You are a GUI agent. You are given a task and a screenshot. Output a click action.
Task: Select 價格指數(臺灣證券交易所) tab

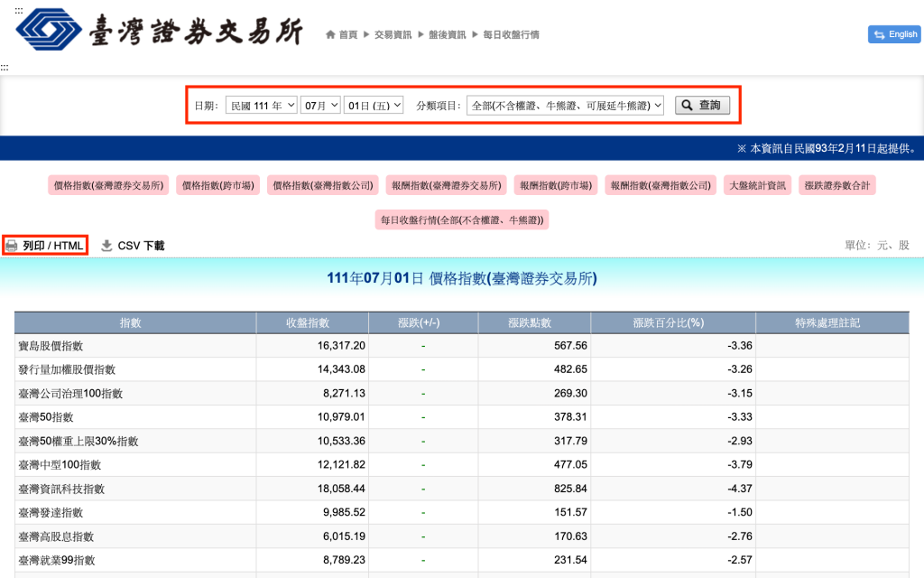point(108,185)
